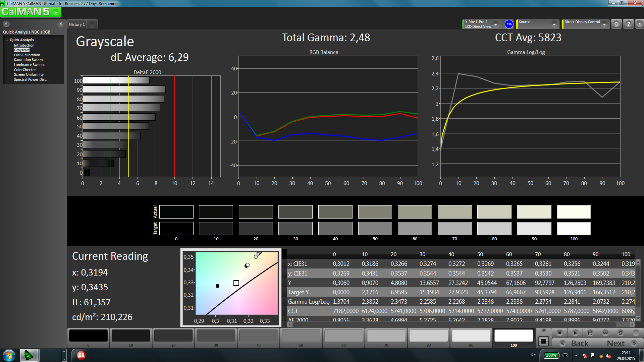Open Saturation Sweeps in Quick Analysis list
Image resolution: width=644 pixels, height=362 pixels.
pos(29,60)
